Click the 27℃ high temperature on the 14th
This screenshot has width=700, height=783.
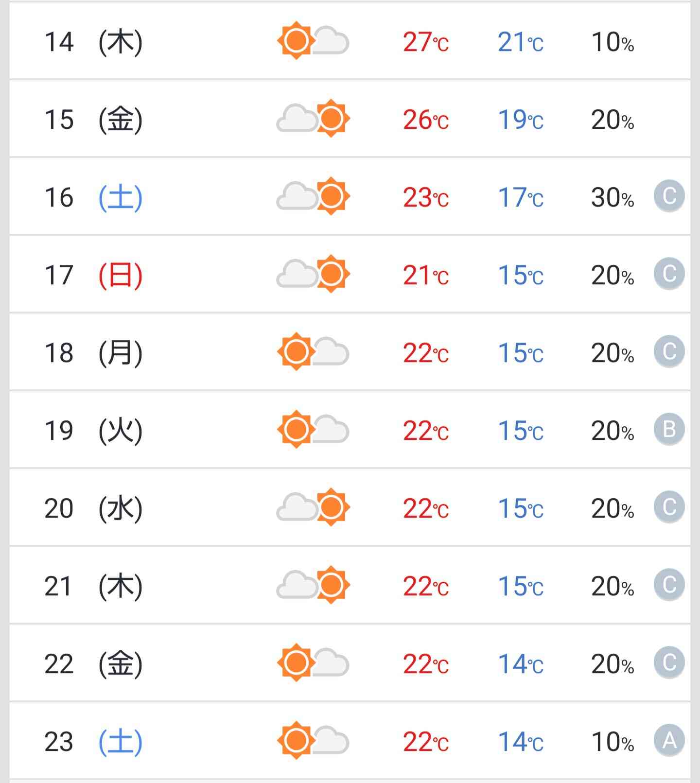point(426,42)
